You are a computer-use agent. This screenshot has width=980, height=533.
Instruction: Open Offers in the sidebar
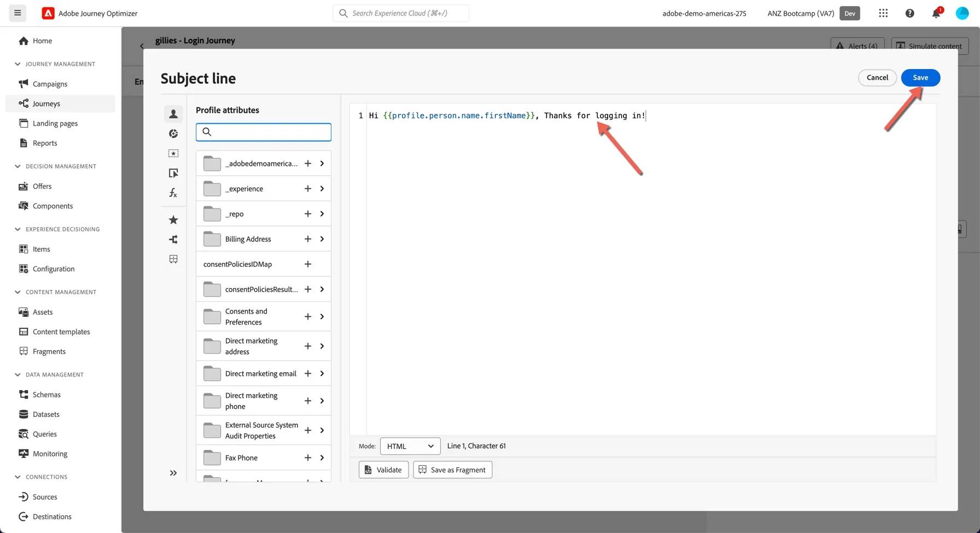[42, 187]
